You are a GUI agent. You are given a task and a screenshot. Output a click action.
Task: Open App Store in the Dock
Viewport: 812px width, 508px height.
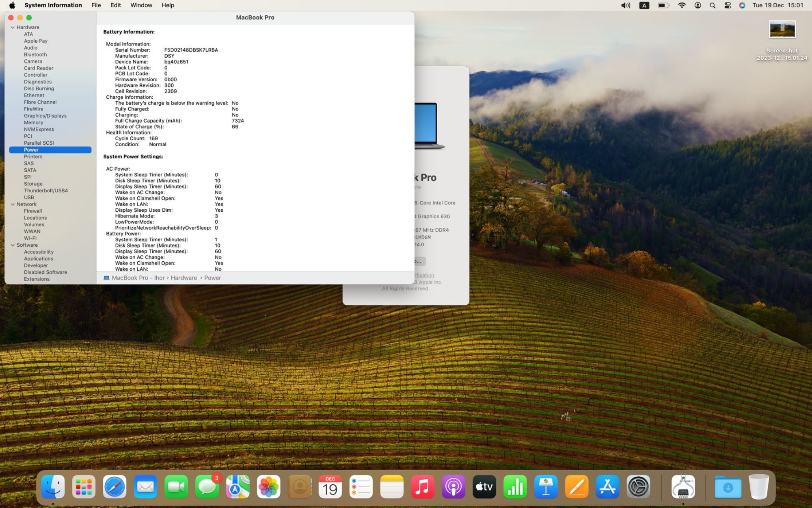[608, 486]
